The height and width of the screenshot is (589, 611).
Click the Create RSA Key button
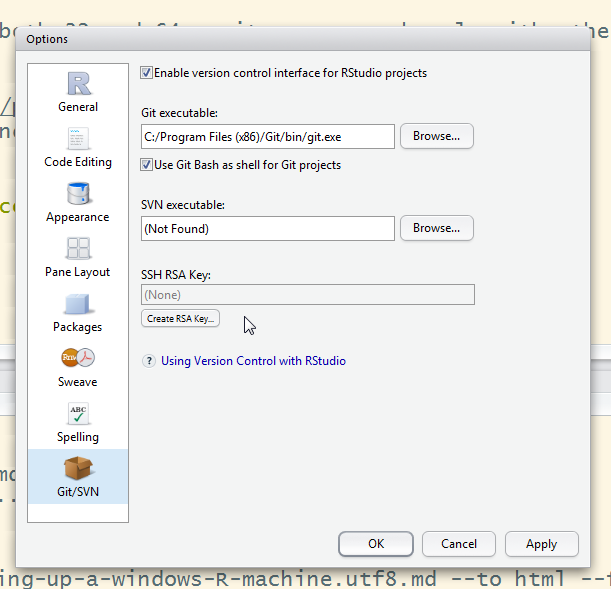pos(180,319)
